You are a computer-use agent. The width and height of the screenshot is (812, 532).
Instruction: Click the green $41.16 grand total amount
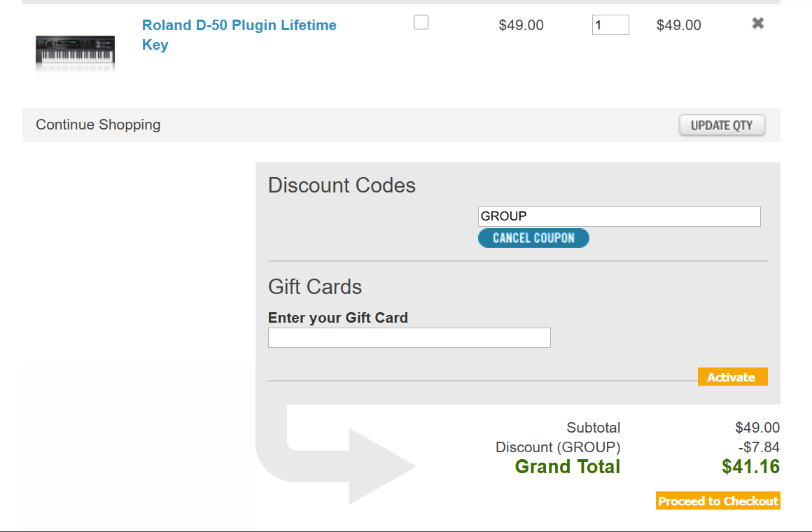pos(750,467)
